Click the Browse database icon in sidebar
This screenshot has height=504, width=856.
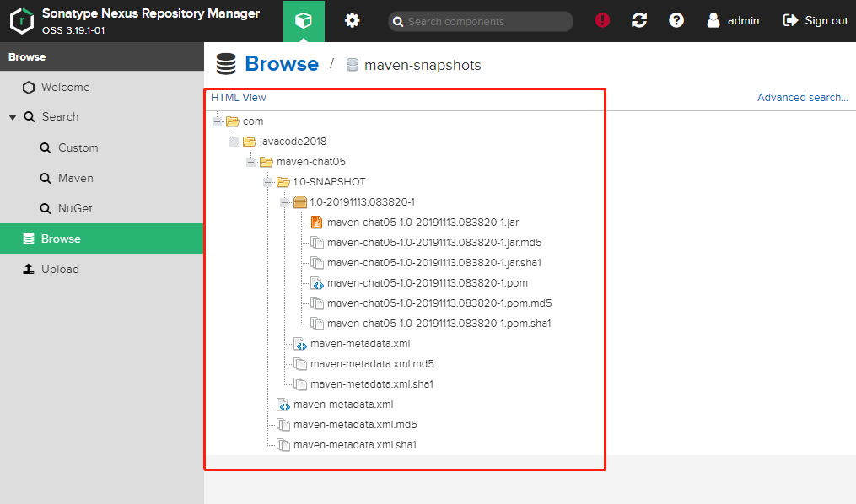pos(29,239)
